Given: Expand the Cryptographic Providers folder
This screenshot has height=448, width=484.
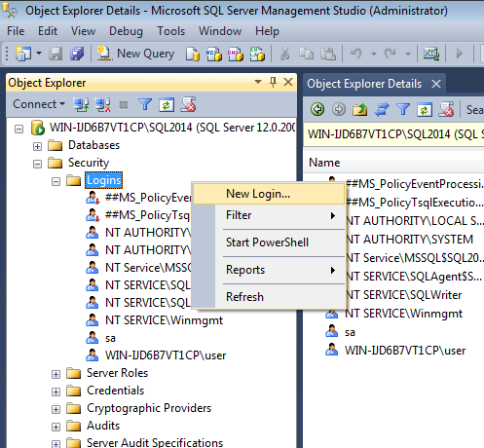Looking at the screenshot, I should pyautogui.click(x=56, y=409).
